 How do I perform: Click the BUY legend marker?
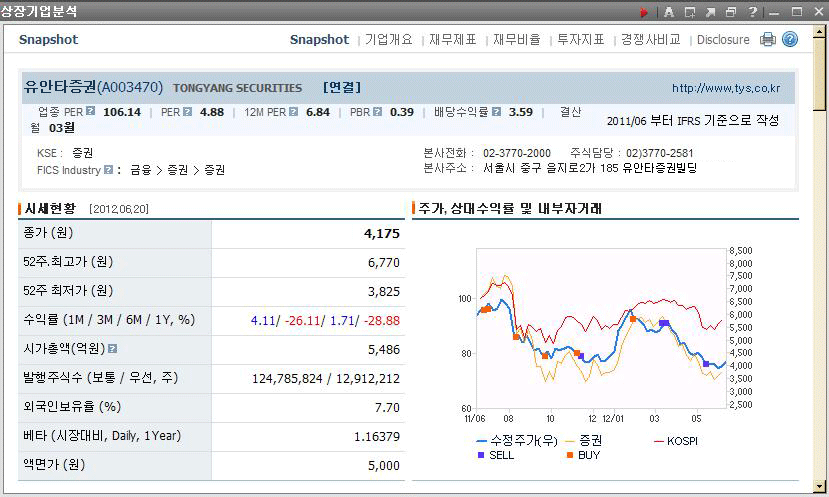tap(570, 455)
